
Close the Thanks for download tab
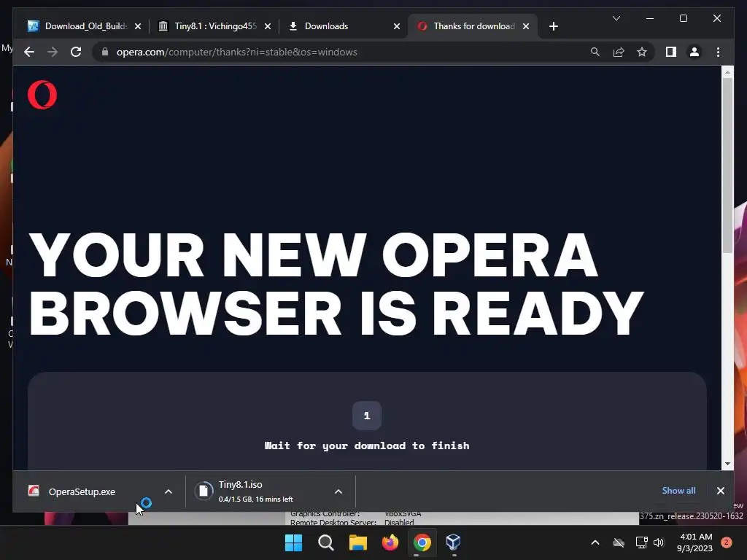(526, 26)
